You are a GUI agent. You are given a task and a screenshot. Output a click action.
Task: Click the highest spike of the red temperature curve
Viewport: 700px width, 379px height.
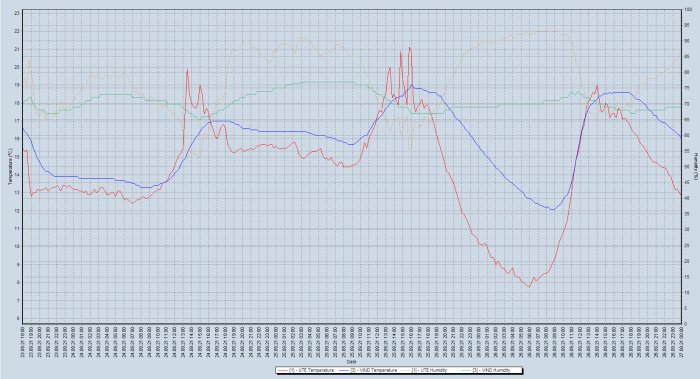pyautogui.click(x=410, y=47)
